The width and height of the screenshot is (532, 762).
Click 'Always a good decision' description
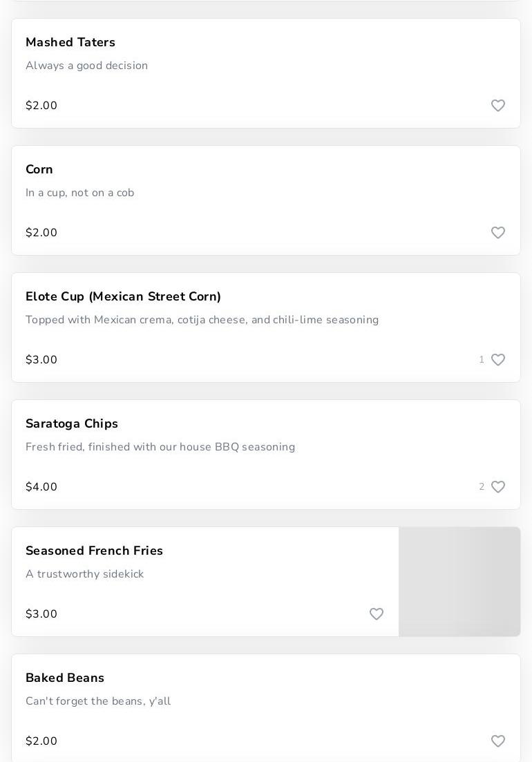(x=86, y=66)
